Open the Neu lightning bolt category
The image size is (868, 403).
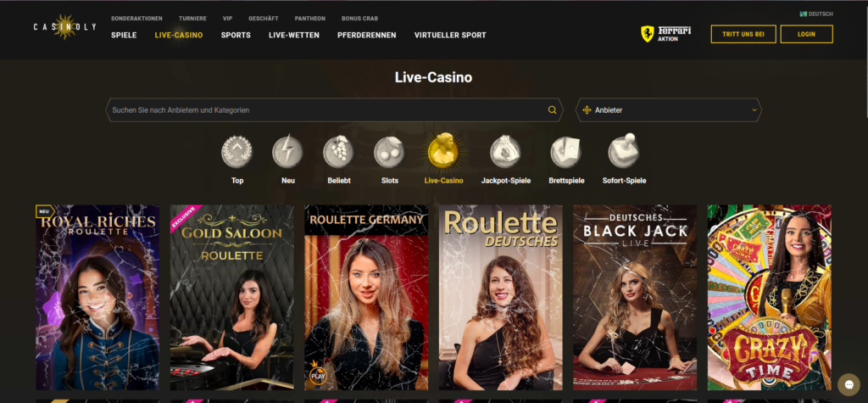288,152
